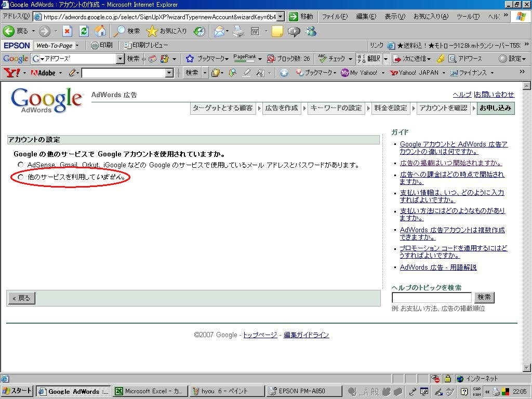Image resolution: width=532 pixels, height=399 pixels.
Task: Go to Home page icon
Action: (x=100, y=31)
